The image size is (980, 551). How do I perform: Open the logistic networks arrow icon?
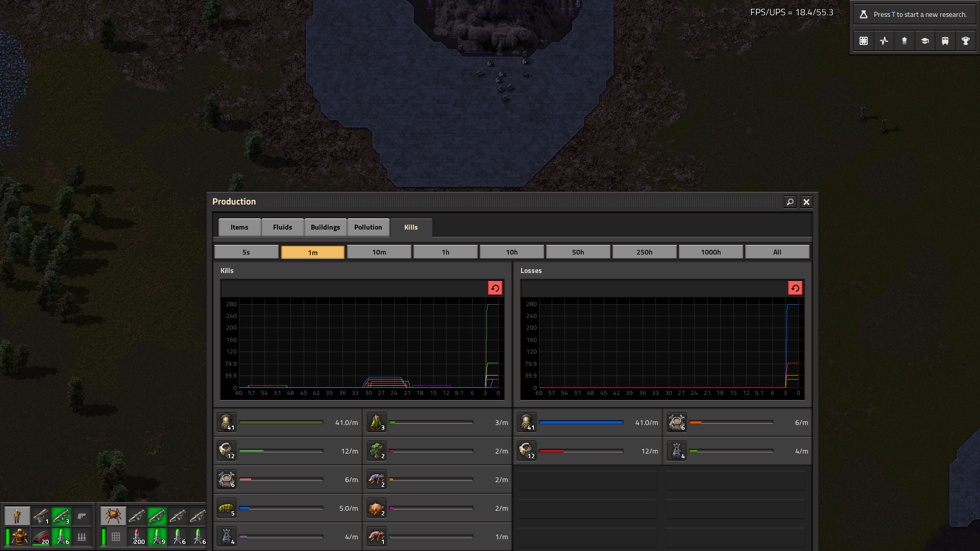coord(904,41)
